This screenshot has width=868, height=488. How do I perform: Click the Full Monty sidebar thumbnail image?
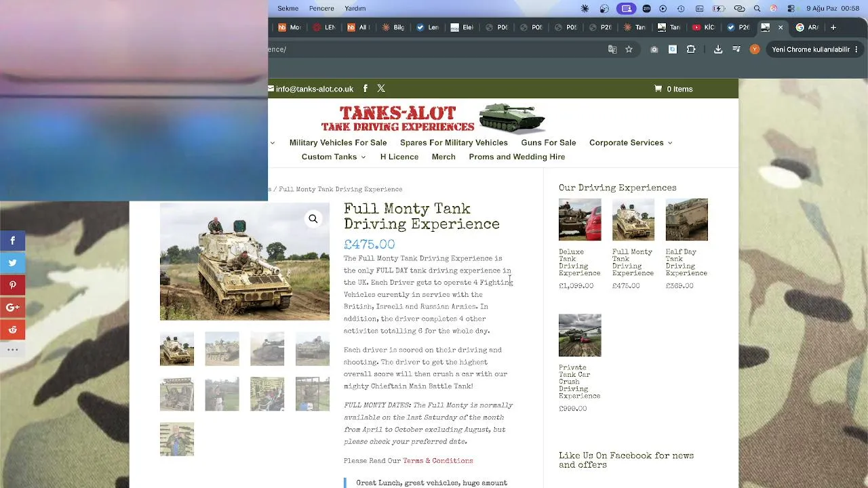pyautogui.click(x=633, y=220)
